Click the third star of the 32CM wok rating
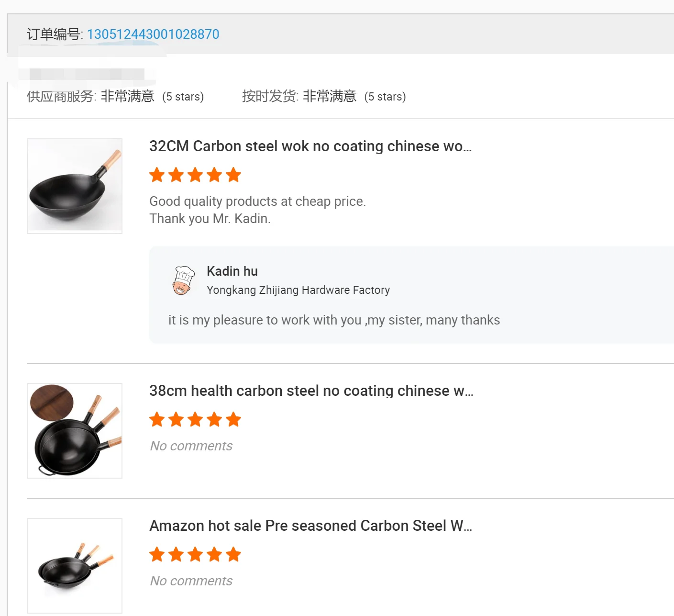This screenshot has width=674, height=616. [195, 175]
